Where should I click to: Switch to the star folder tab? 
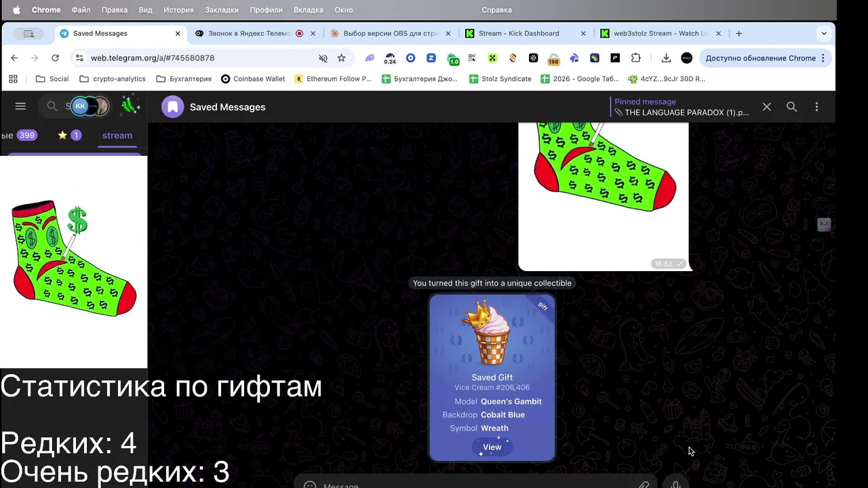[x=69, y=136]
